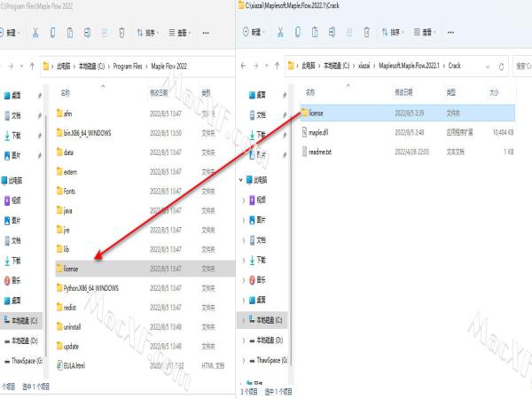Select the redist folder in left window
Viewport: 532px width, 399px height.
pyautogui.click(x=145, y=308)
